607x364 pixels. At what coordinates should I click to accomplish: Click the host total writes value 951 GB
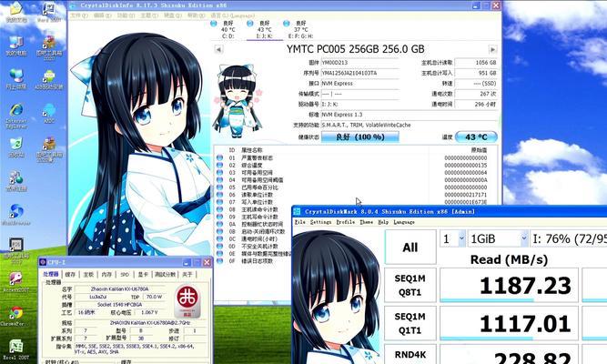click(476, 73)
